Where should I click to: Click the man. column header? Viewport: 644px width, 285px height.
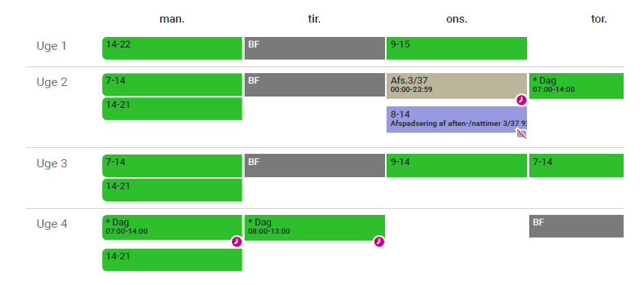point(172,19)
